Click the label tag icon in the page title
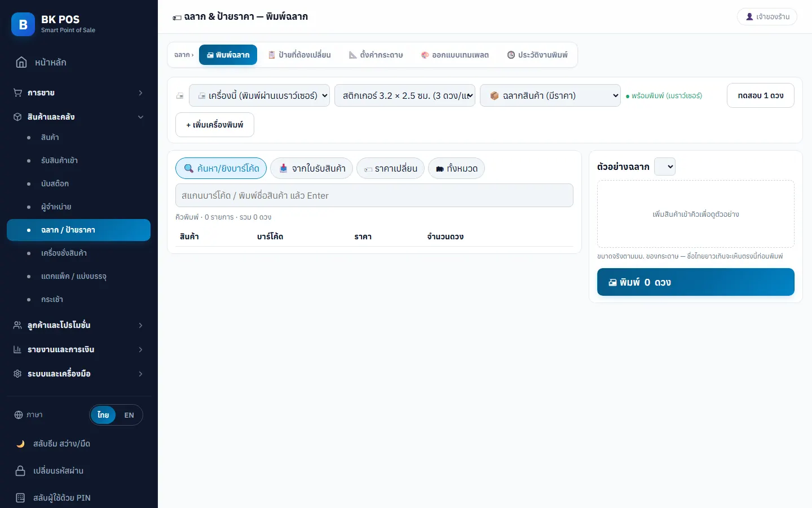 [177, 17]
